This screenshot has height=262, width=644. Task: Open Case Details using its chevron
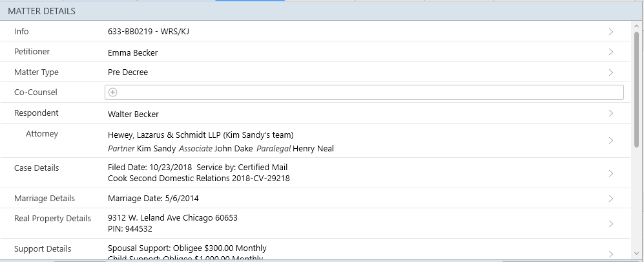(610, 173)
